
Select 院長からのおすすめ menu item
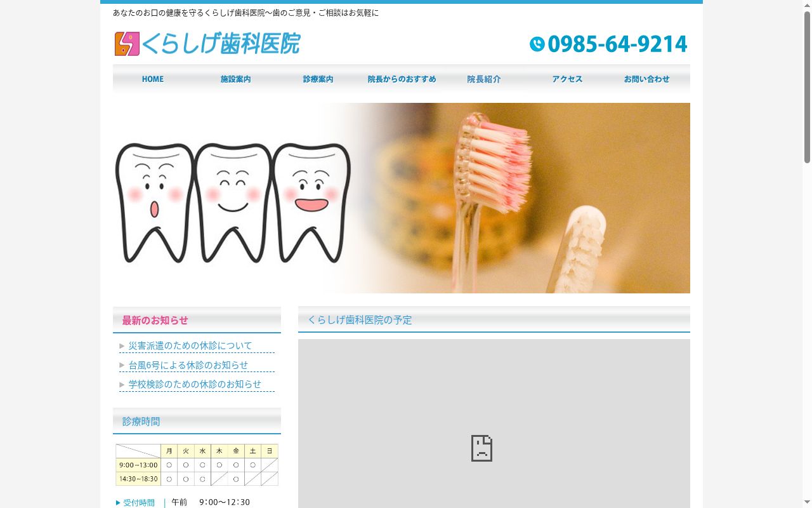[402, 79]
